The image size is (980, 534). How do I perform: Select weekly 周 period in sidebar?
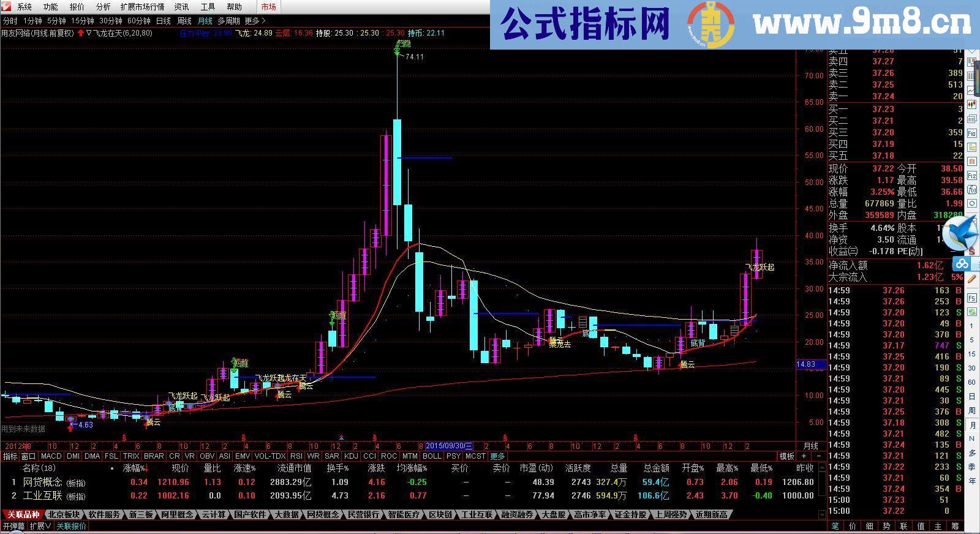972,411
